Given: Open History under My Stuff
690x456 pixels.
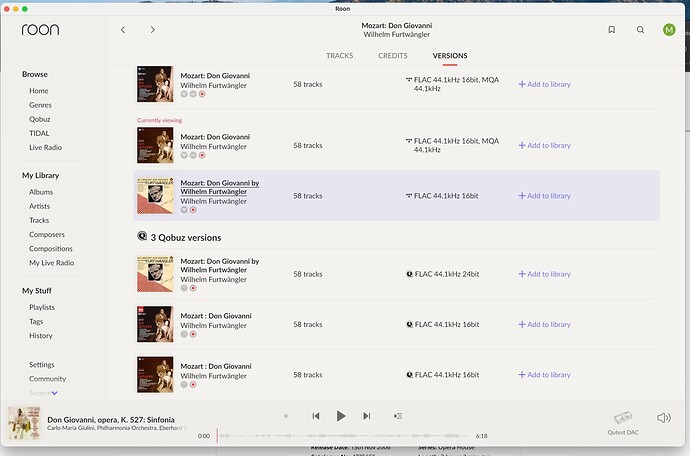Looking at the screenshot, I should pos(41,335).
